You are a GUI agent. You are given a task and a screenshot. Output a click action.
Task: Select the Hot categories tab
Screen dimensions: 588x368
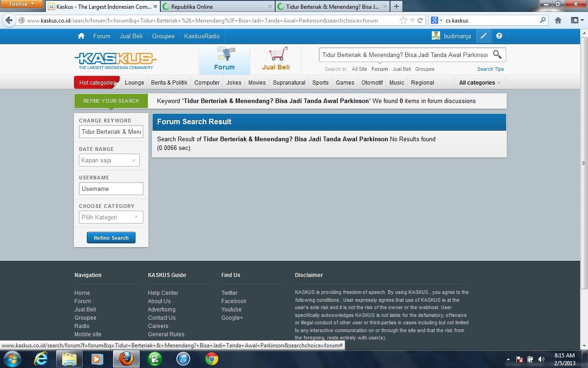[x=97, y=83]
